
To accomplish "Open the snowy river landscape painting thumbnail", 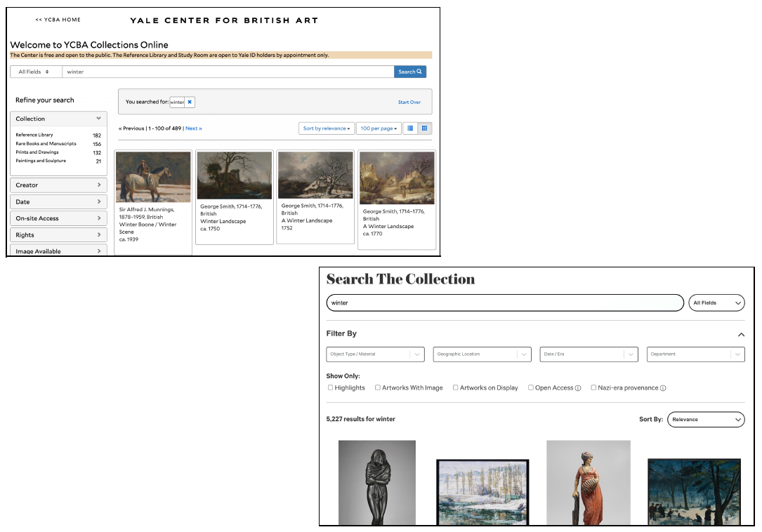I will 482,492.
